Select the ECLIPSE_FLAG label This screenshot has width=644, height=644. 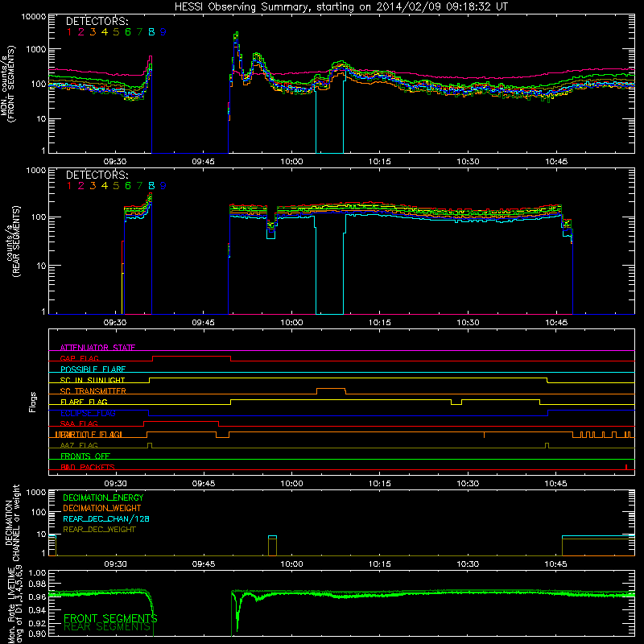click(88, 413)
